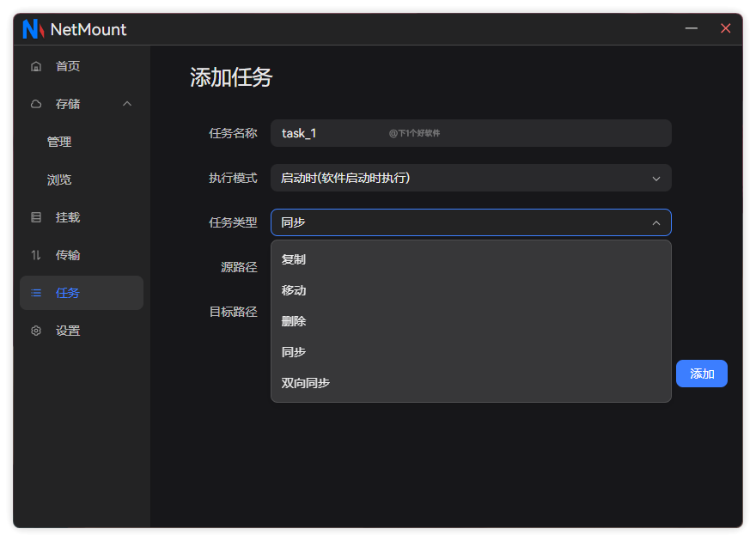This screenshot has width=756, height=541.
Task: Focus the 任务名称 input field
Action: pos(471,133)
